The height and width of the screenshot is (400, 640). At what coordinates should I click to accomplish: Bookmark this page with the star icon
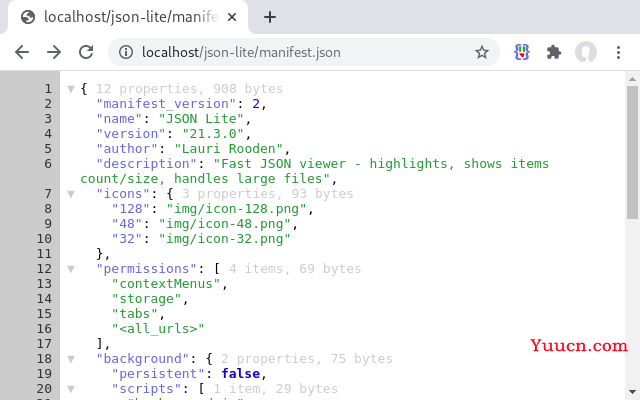pyautogui.click(x=482, y=52)
